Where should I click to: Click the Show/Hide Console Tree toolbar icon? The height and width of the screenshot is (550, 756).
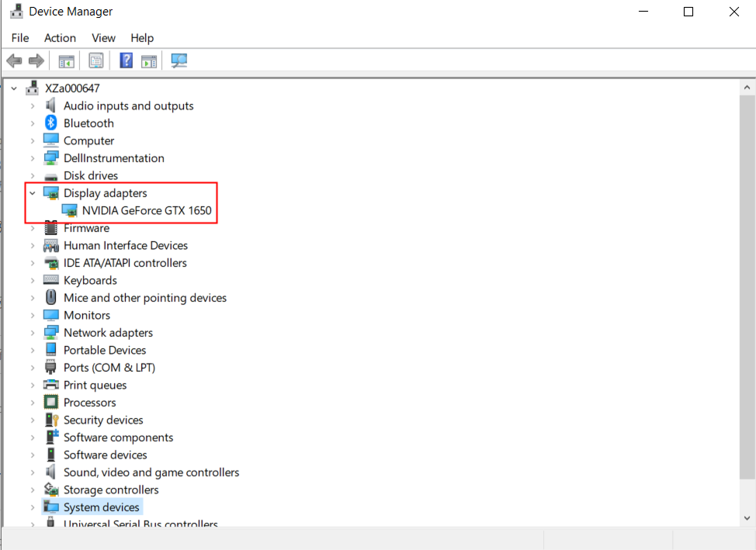pyautogui.click(x=67, y=61)
